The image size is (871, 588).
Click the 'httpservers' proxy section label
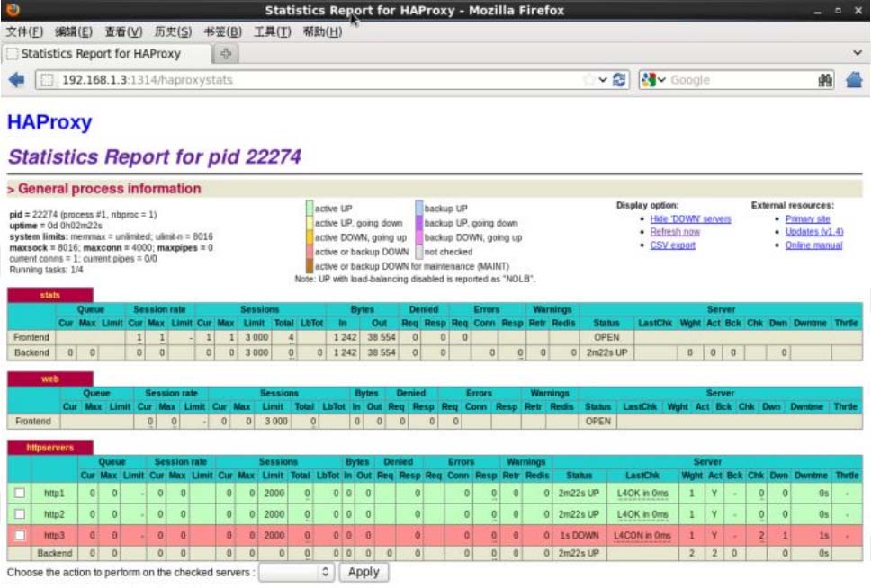click(x=50, y=447)
